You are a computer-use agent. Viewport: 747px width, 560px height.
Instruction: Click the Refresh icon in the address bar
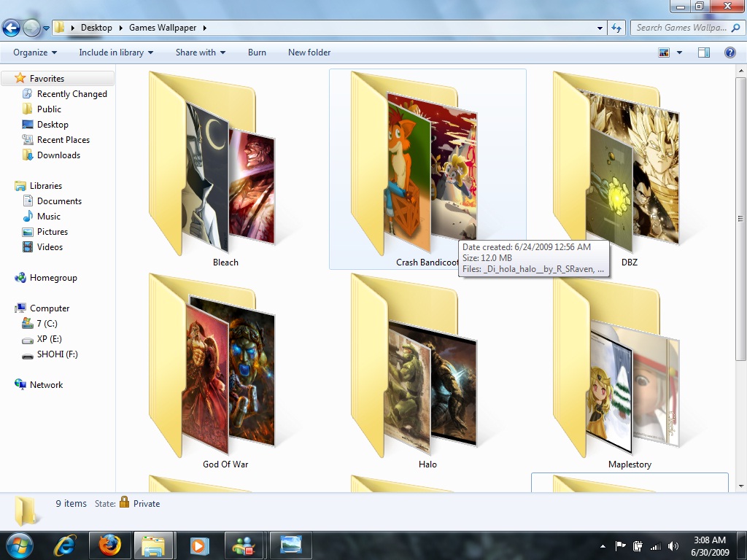[x=617, y=28]
